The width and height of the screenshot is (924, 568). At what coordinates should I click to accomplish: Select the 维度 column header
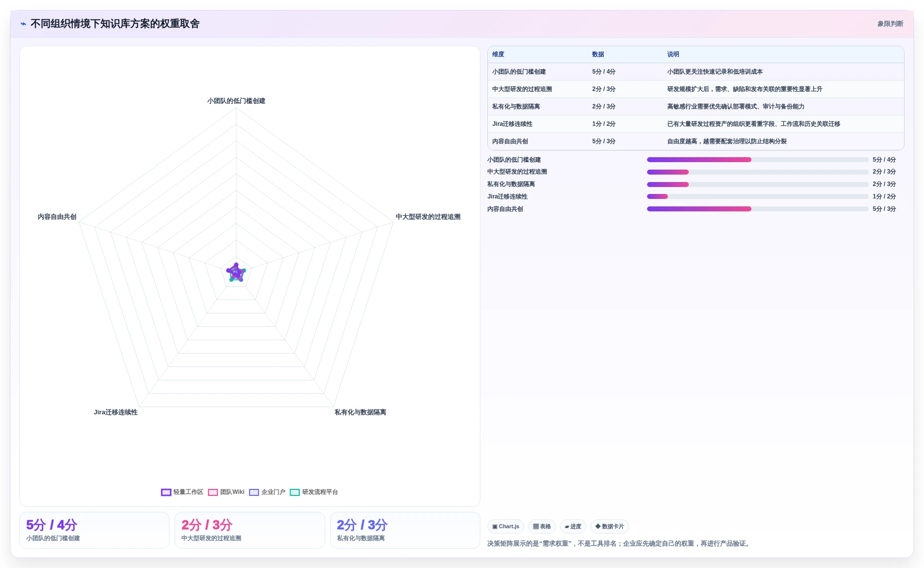pos(498,55)
